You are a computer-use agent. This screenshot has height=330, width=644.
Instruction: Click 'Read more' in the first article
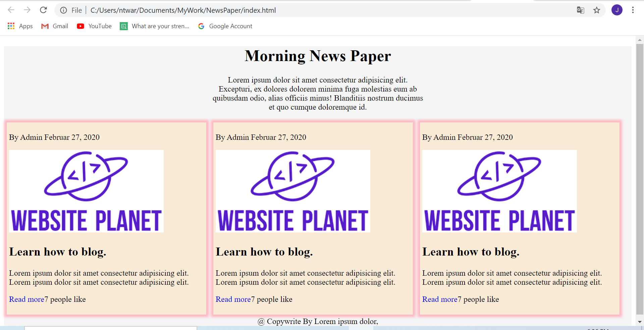[26, 299]
